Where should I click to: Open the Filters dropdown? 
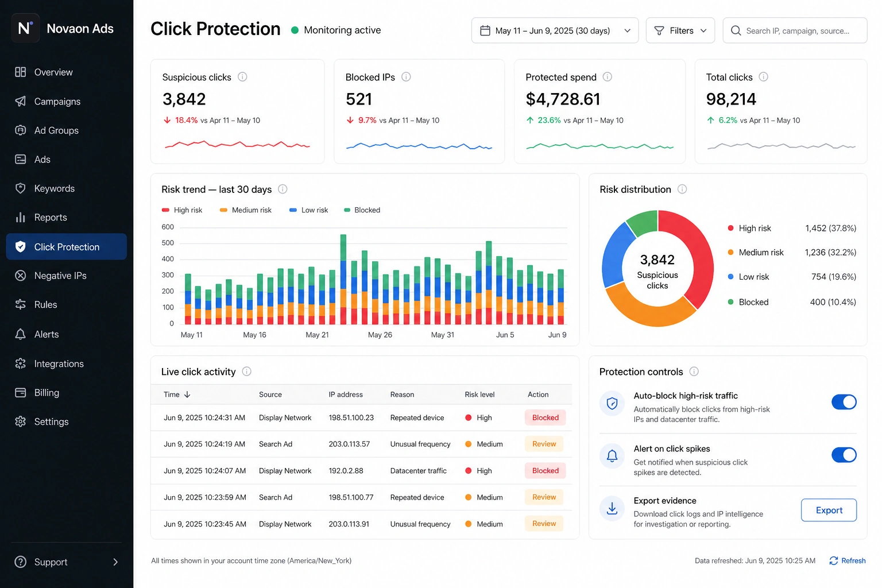click(x=680, y=30)
